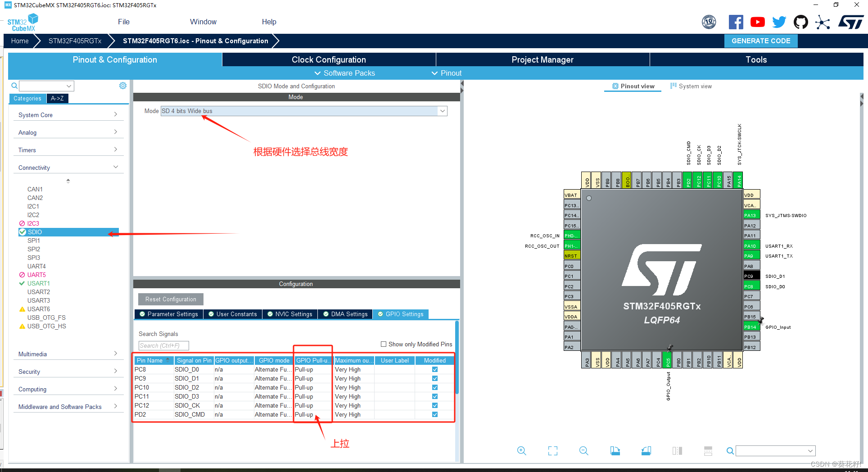868x472 pixels.
Task: Open the STM32CubeMX GitHub page icon
Action: (801, 22)
